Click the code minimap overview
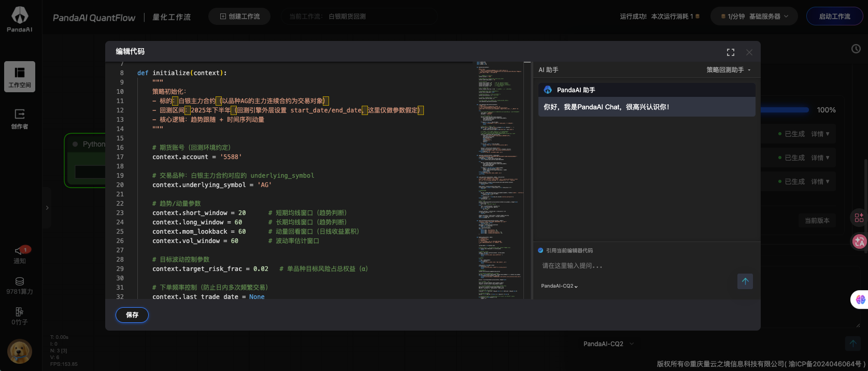Screen dimensions: 868x371 500,180
